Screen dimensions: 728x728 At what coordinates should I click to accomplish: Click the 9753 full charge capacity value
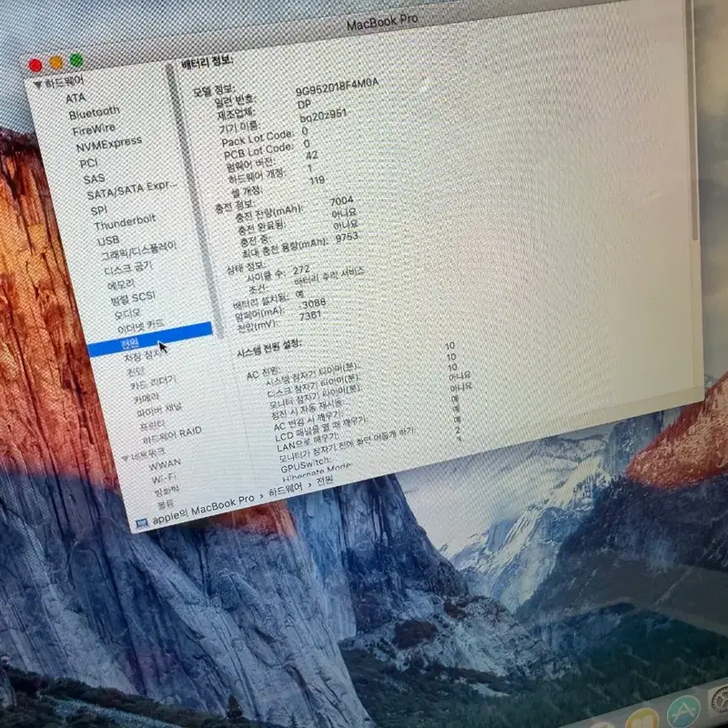coord(347,238)
